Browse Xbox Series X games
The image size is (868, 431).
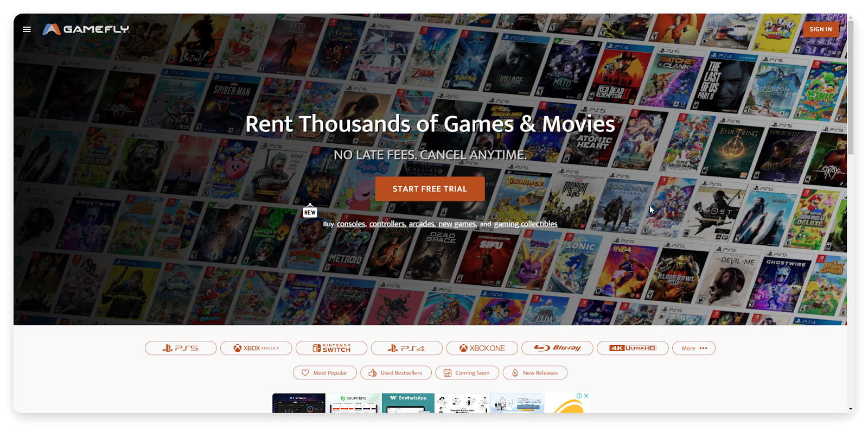pyautogui.click(x=256, y=348)
